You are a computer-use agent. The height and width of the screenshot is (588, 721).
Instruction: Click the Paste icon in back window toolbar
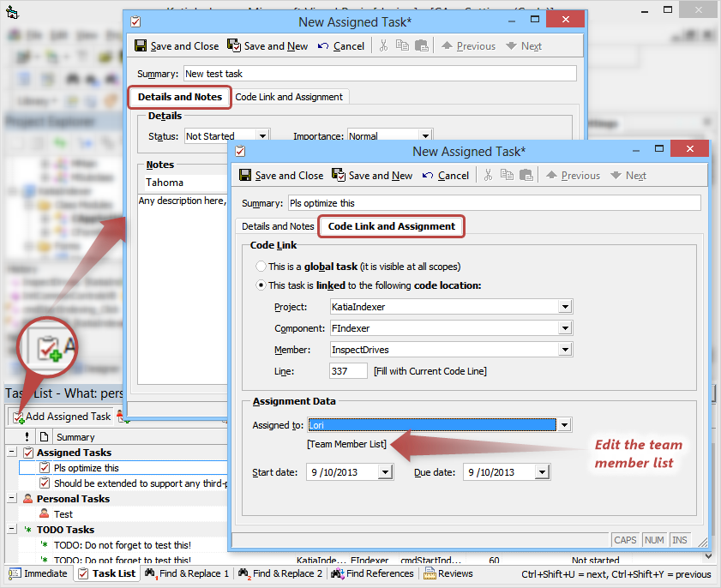[421, 45]
